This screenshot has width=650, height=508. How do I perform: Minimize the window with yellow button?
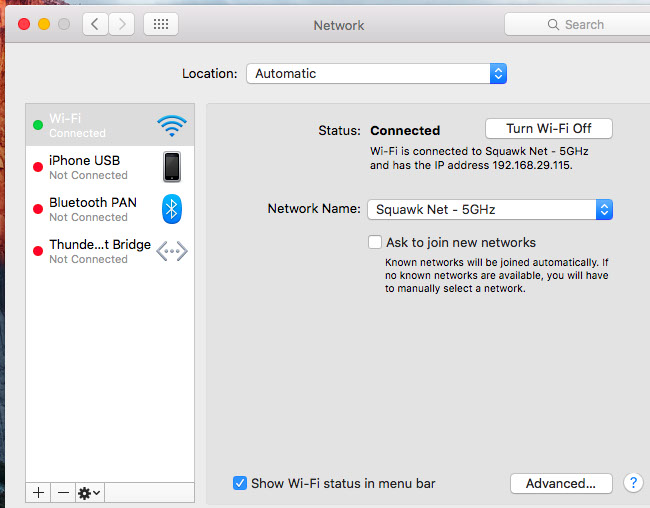pos(44,24)
